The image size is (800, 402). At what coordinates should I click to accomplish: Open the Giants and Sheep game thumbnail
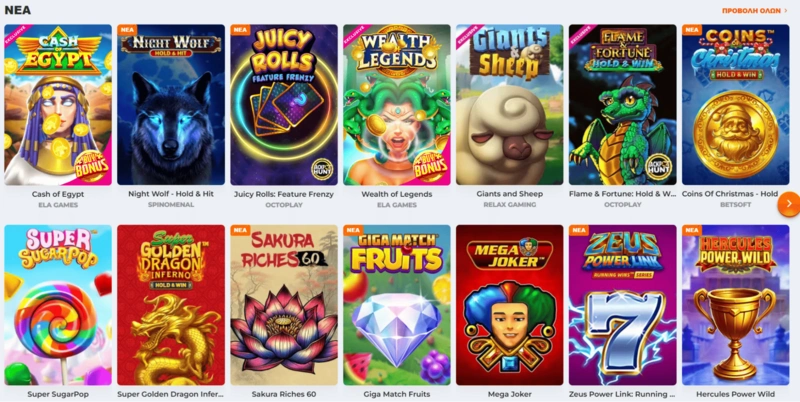coord(510,105)
